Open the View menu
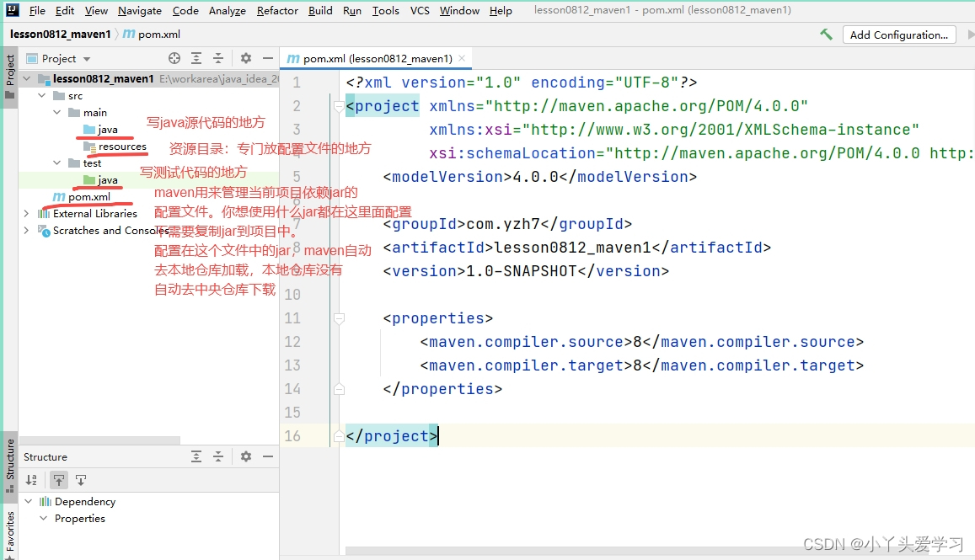This screenshot has width=975, height=560. [96, 11]
